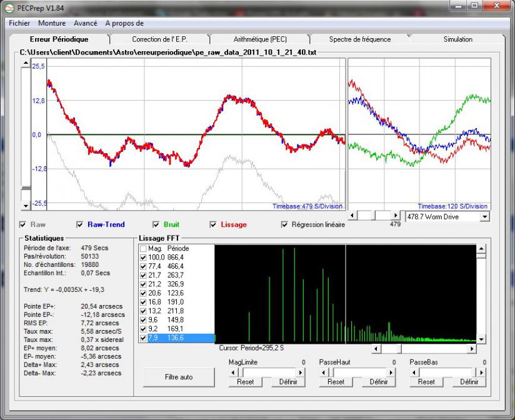The image size is (515, 420).
Task: Click the right arrow of the PasseBas slider
Action: pyautogui.click(x=481, y=372)
